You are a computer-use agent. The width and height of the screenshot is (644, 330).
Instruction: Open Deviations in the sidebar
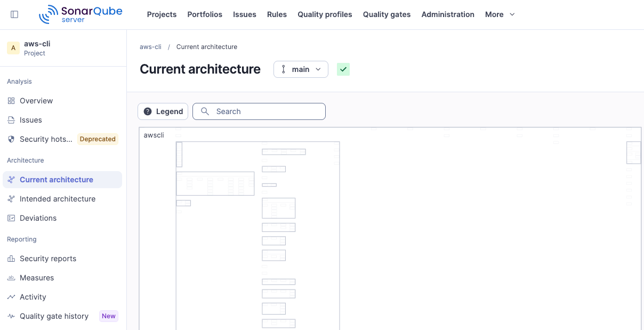pos(62,218)
